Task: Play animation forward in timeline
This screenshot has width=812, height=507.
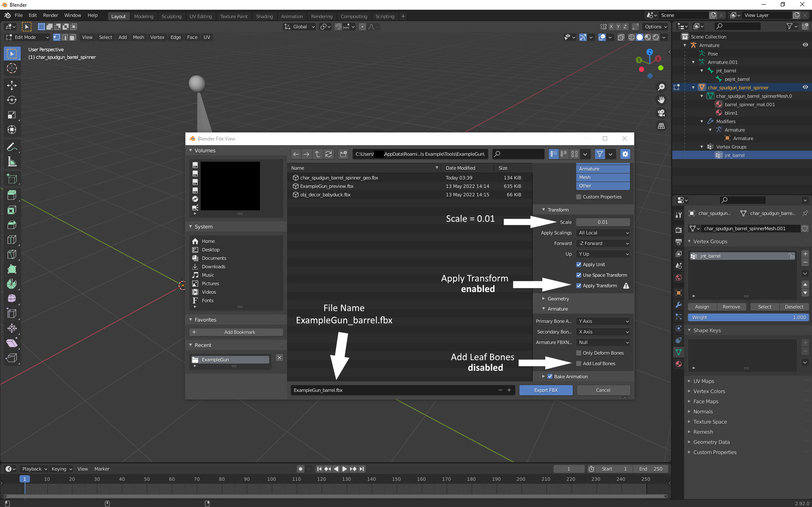Action: point(345,469)
